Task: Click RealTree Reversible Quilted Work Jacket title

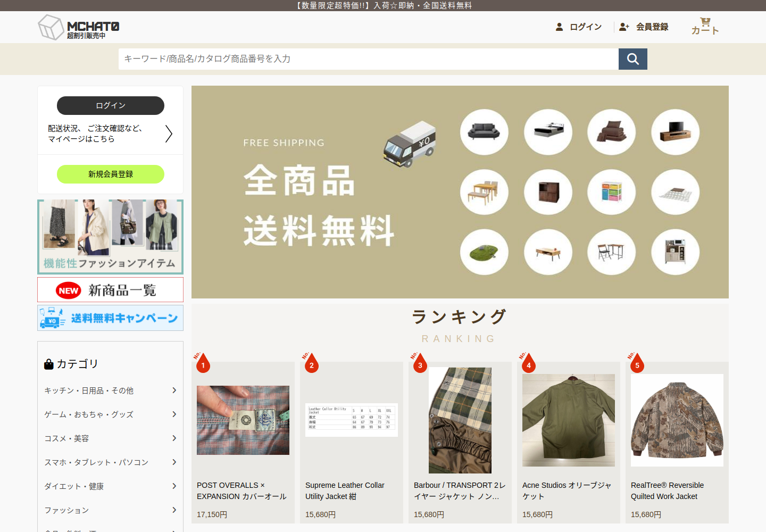Action: click(667, 491)
